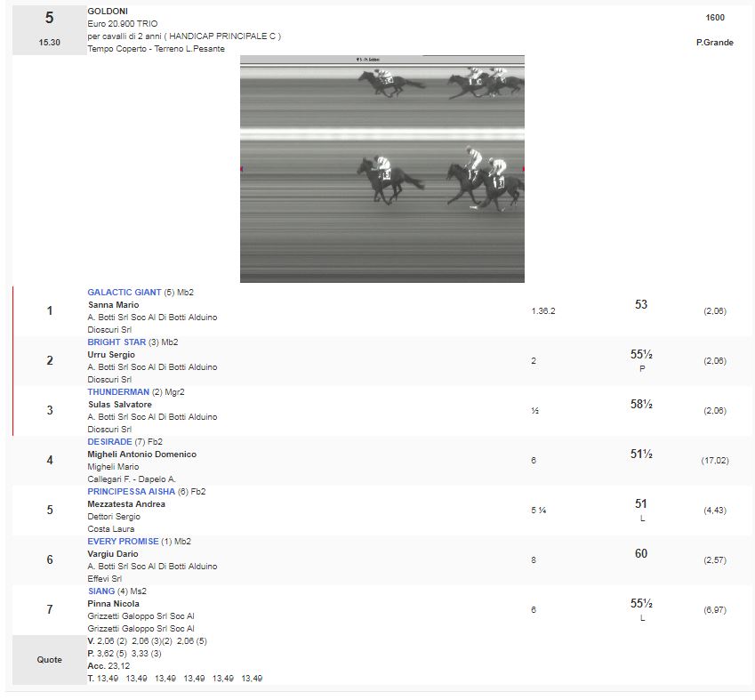Open the BRIGHT STAR horse link

(x=116, y=342)
